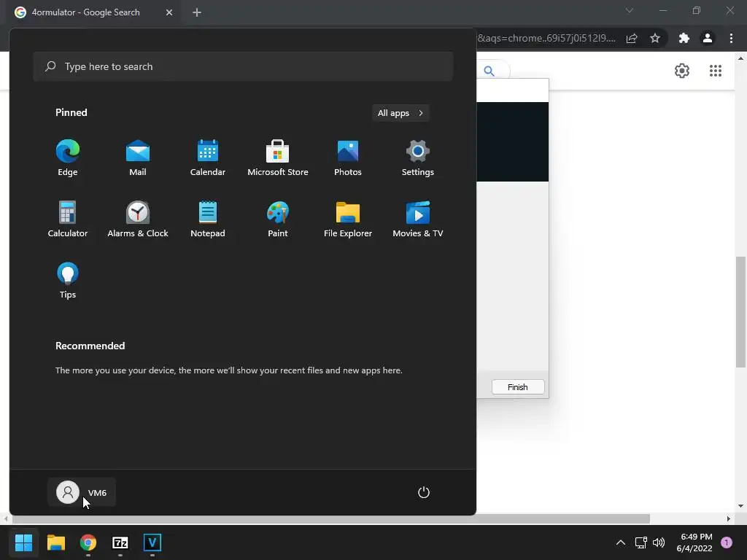The height and width of the screenshot is (560, 747).
Task: Open the Calendar app
Action: [x=208, y=157]
